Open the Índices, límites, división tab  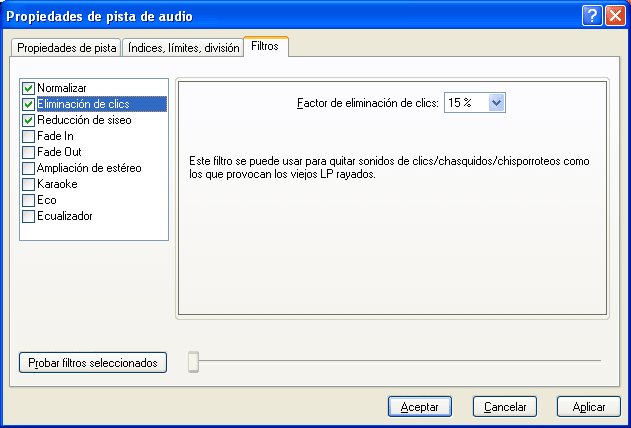pyautogui.click(x=183, y=48)
